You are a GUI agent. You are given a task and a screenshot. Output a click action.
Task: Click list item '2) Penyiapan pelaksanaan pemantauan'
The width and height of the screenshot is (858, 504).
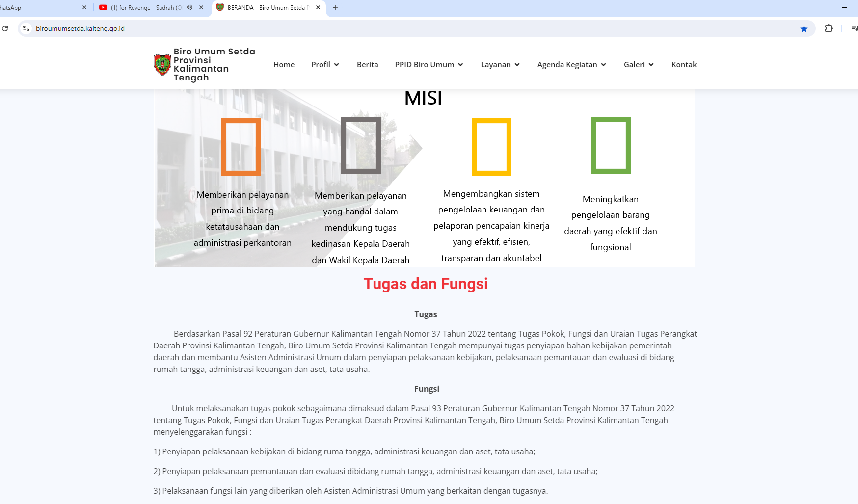pos(375,471)
